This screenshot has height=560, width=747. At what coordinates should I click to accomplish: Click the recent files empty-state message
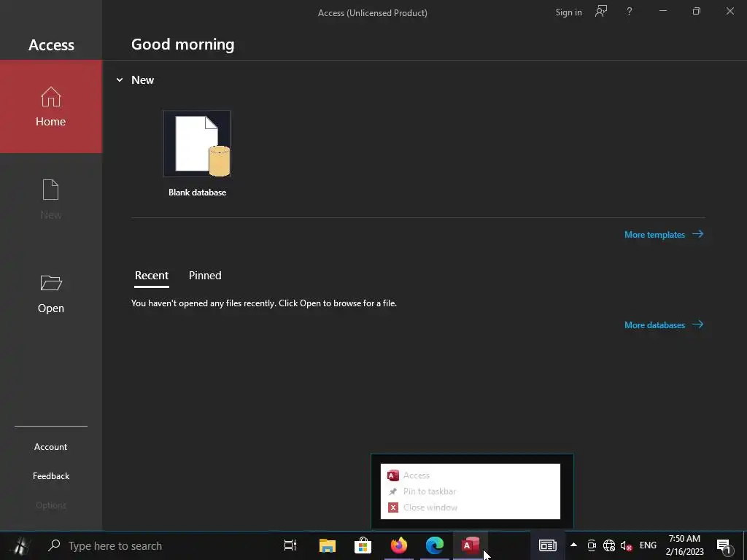(264, 303)
